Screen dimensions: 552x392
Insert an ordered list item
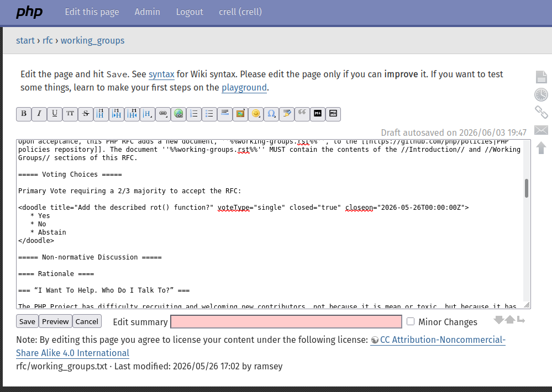[194, 114]
